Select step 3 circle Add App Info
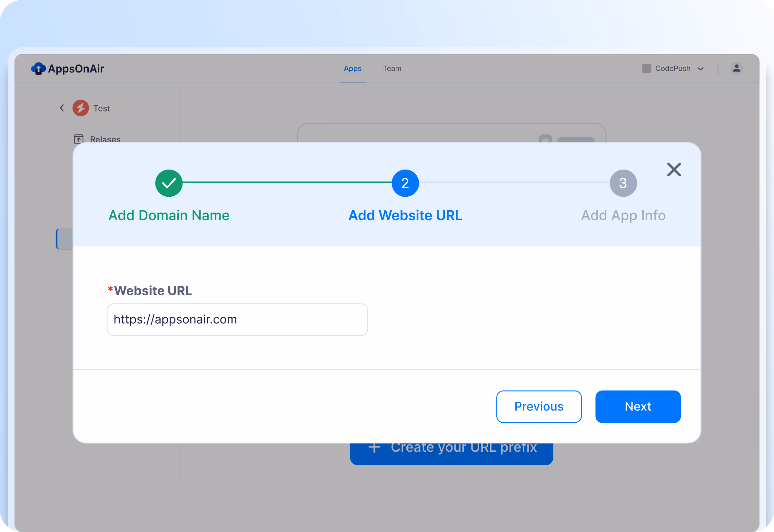The image size is (774, 532). pyautogui.click(x=623, y=183)
